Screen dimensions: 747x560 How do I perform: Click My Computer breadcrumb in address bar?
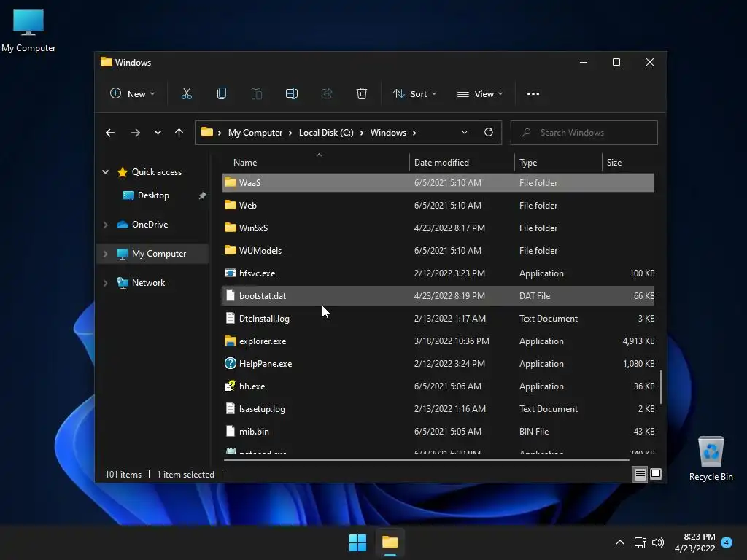255,133
